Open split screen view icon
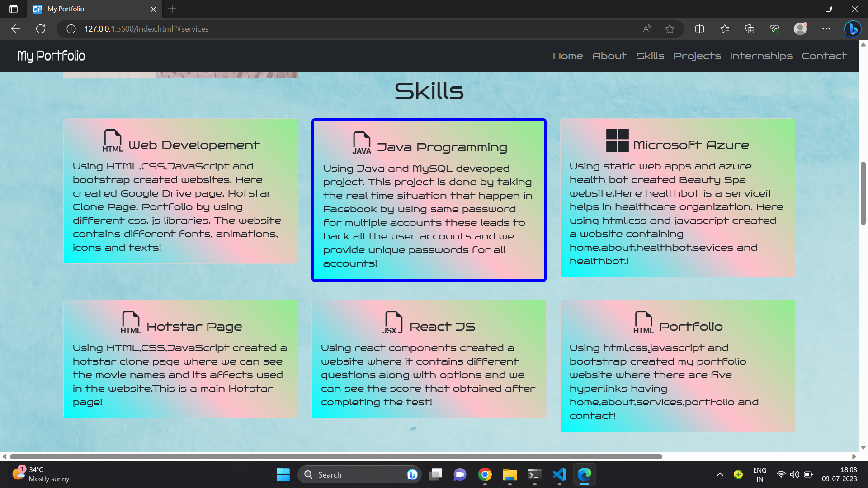The height and width of the screenshot is (488, 868). pyautogui.click(x=699, y=28)
